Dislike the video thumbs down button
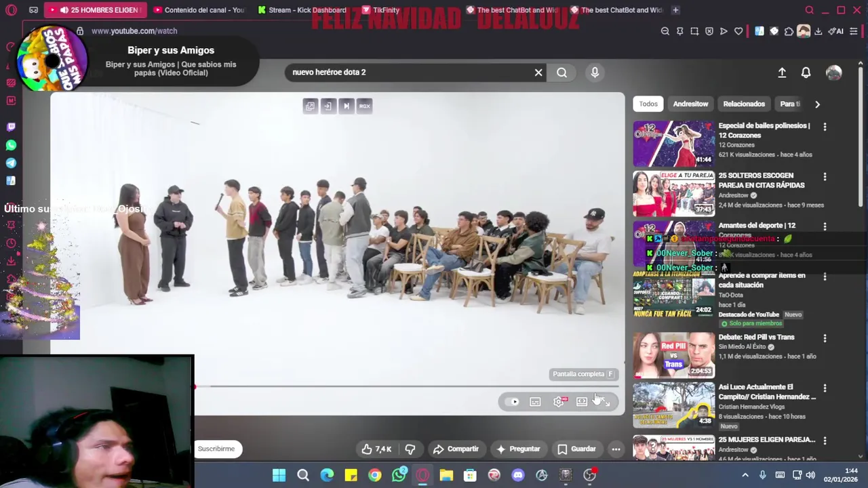The height and width of the screenshot is (488, 868). pos(410,449)
